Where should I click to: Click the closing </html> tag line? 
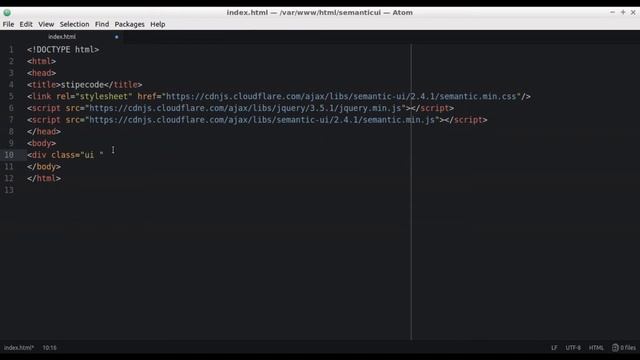tap(44, 178)
